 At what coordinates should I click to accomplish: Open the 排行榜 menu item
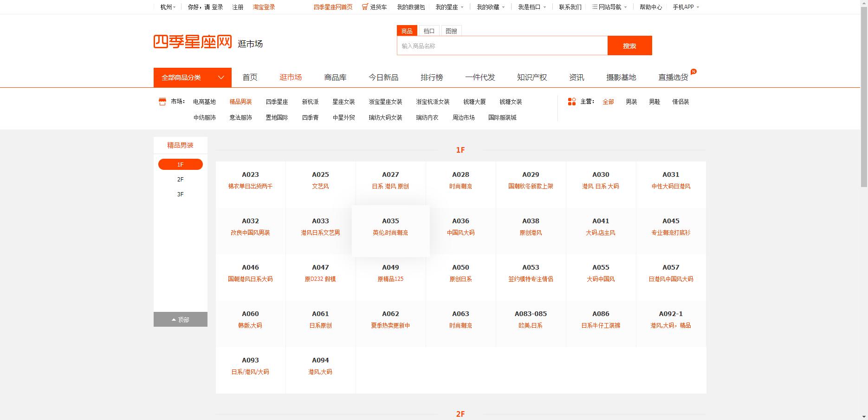coord(431,77)
